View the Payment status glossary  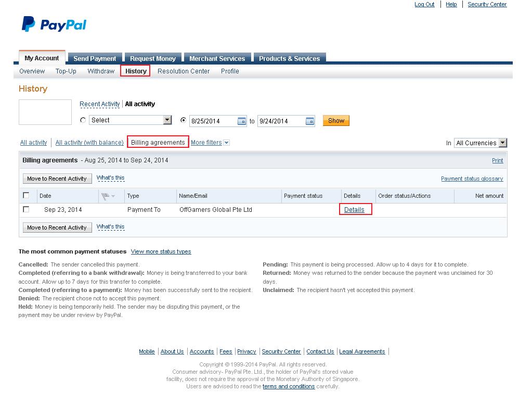(x=472, y=179)
